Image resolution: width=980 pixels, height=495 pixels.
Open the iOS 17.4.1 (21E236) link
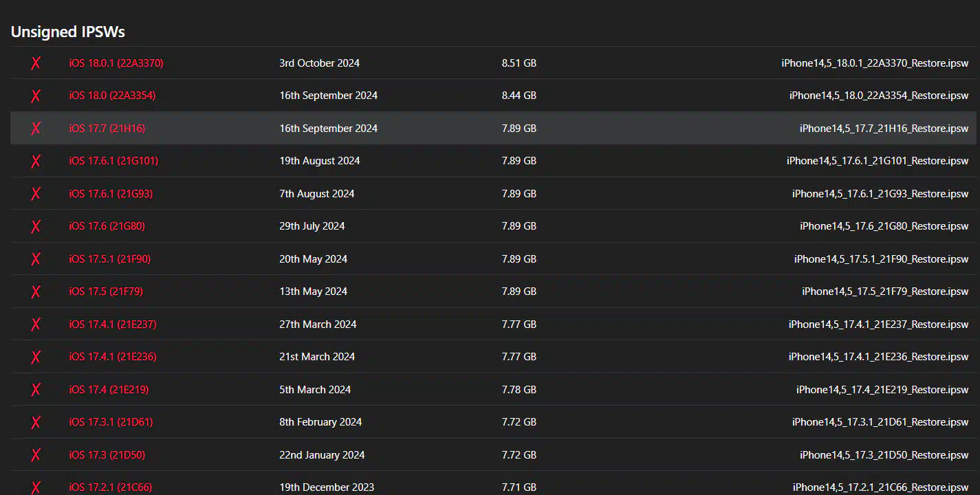113,357
